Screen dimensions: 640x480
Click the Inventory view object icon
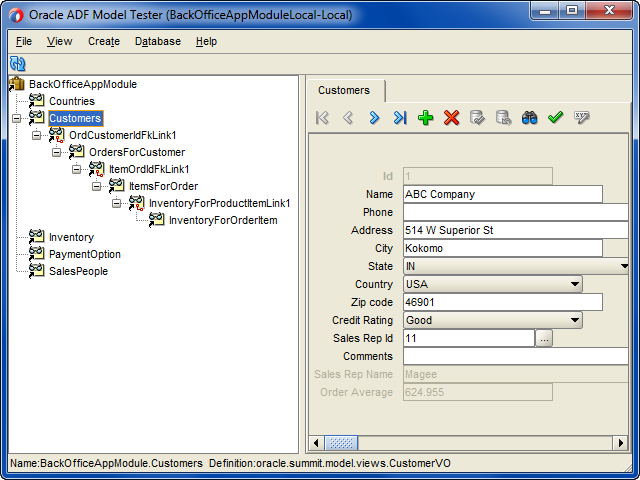(x=36, y=237)
